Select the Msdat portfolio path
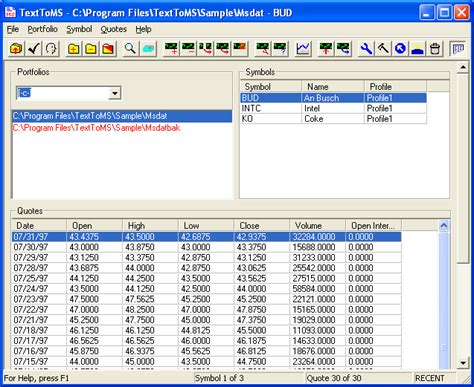The height and width of the screenshot is (387, 474). click(122, 116)
